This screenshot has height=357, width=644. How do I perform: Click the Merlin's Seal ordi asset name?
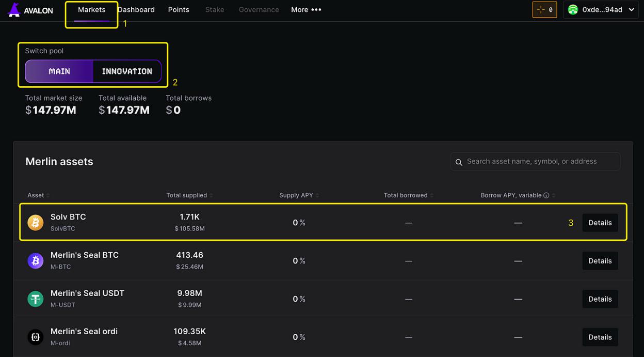(x=84, y=332)
